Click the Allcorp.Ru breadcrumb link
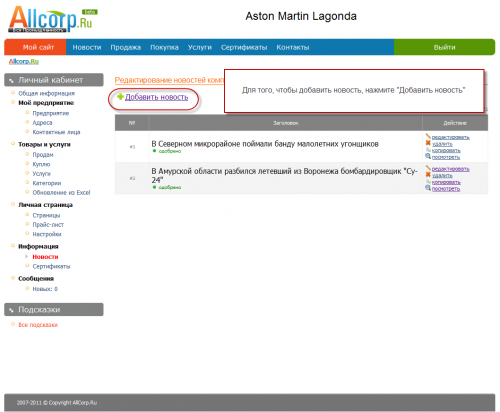 coord(24,61)
